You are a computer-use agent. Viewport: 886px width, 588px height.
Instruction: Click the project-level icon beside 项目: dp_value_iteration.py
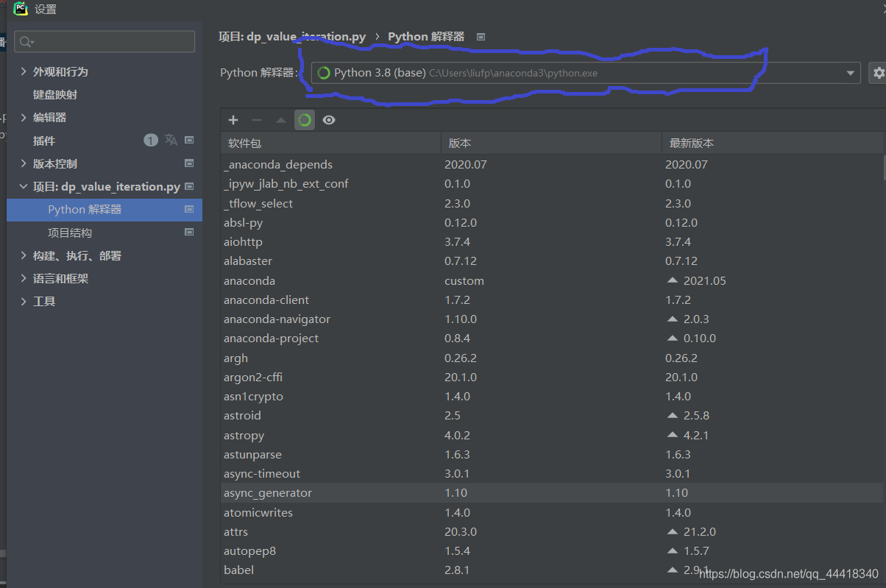[189, 186]
